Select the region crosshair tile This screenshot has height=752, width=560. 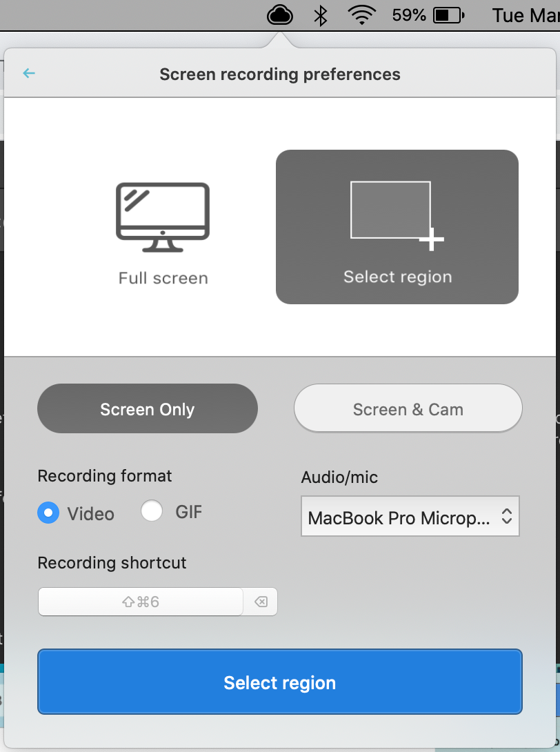(397, 227)
